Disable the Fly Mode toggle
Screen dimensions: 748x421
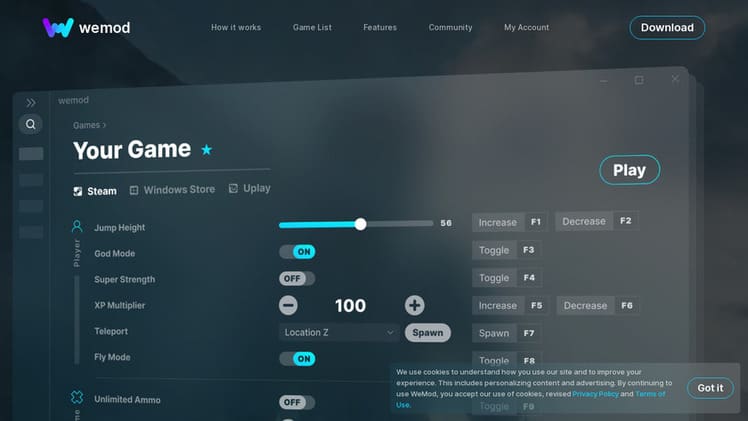(297, 358)
